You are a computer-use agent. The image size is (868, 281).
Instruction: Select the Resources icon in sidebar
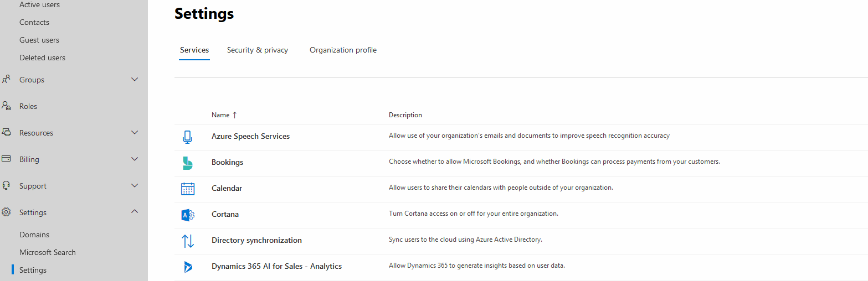pyautogui.click(x=7, y=133)
